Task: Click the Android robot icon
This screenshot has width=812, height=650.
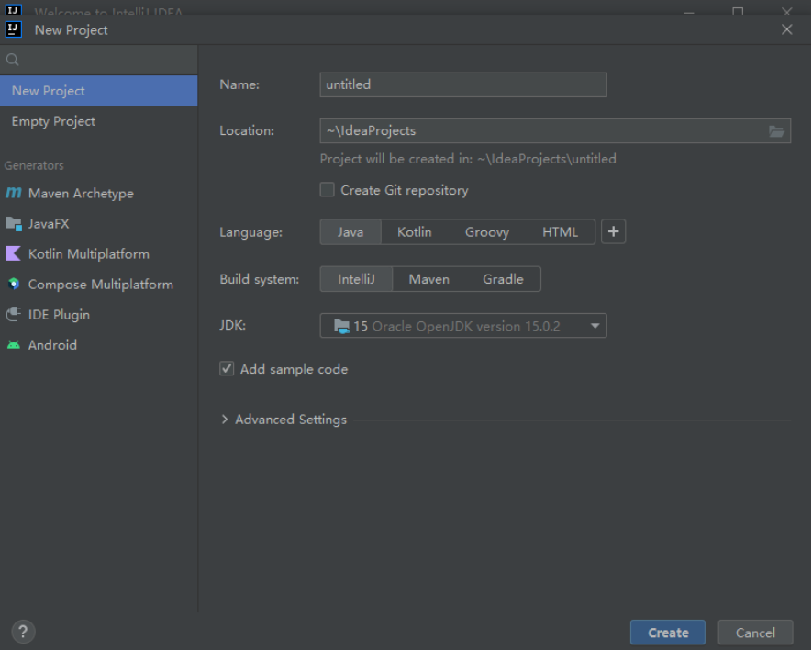Action: tap(14, 344)
